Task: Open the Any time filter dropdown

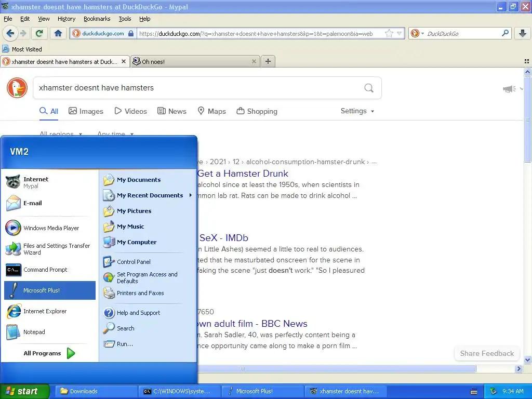Action: click(115, 134)
